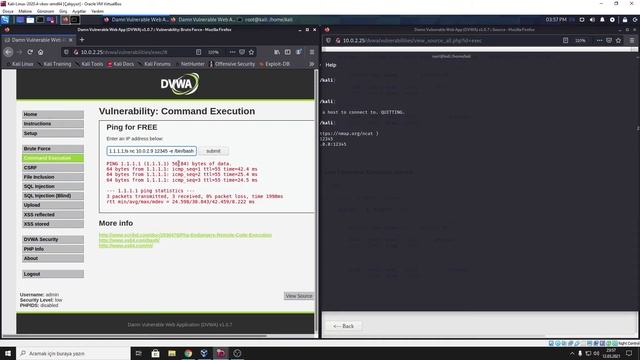Open page actions menu in right Firefox
This screenshot has width=640, height=360.
coord(599,40)
